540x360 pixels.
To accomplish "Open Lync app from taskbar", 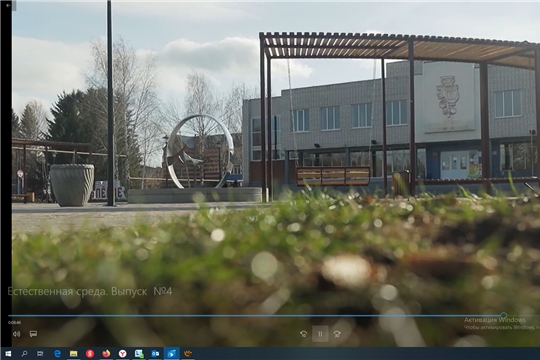I will (139, 354).
